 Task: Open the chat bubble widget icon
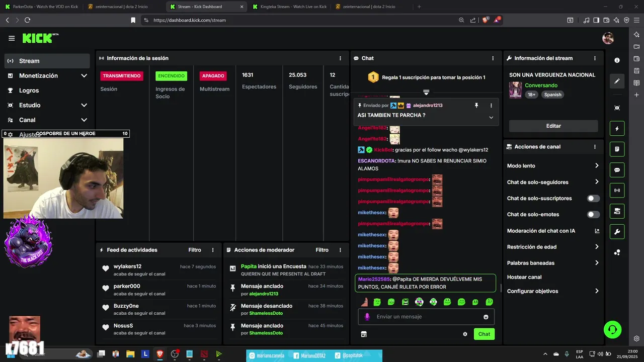[617, 170]
